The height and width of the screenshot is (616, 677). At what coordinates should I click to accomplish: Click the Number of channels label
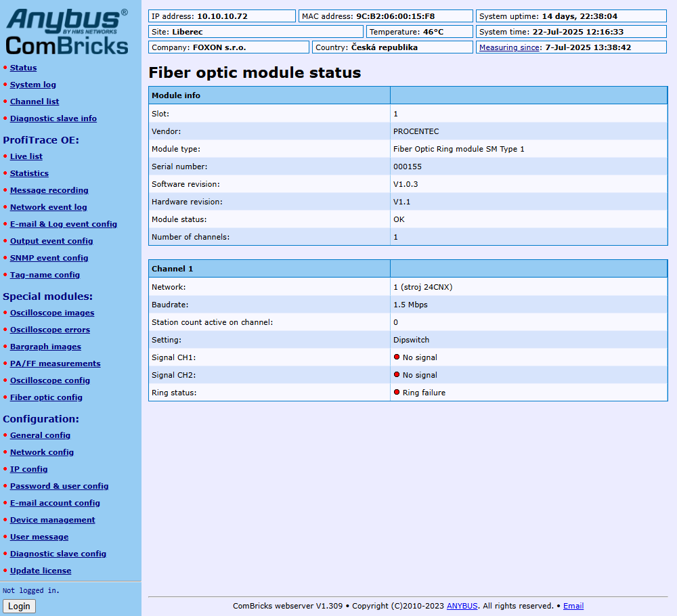click(190, 237)
